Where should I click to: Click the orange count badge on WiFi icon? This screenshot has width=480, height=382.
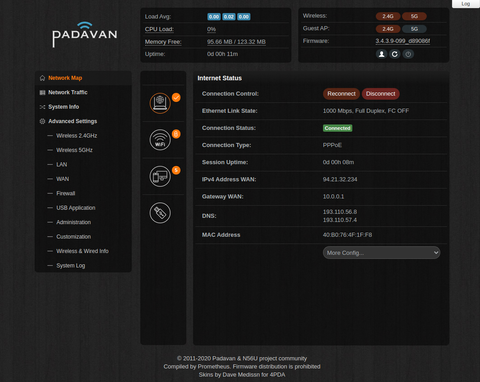[x=176, y=134]
